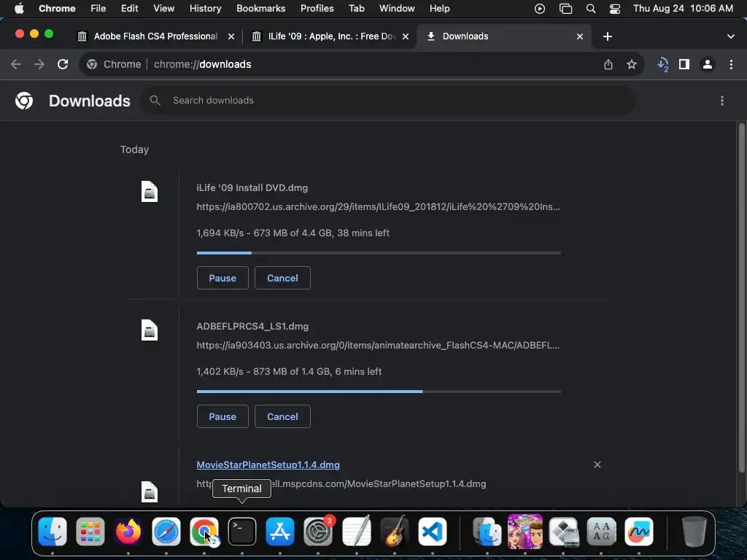
Task: Cancel the iLife '09 Install DVD download
Action: pos(282,278)
